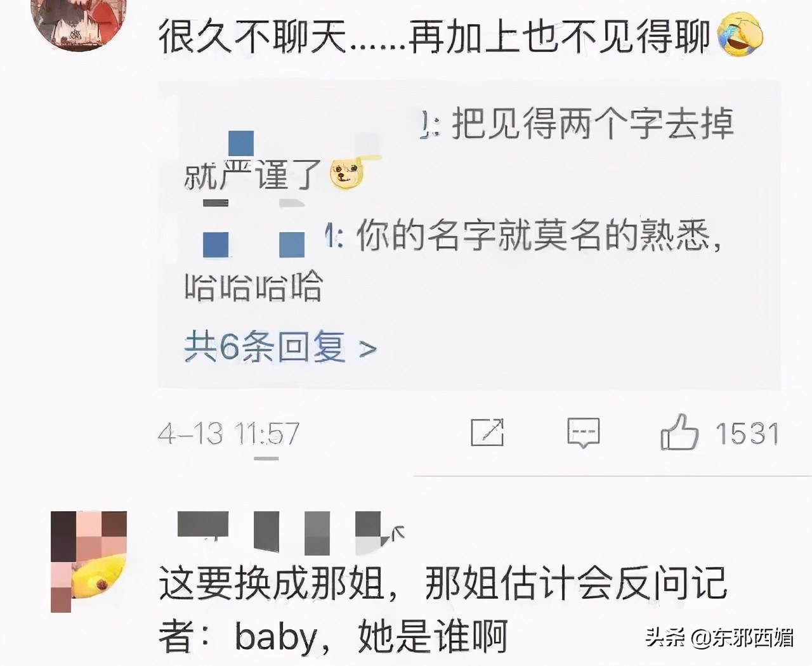Tap the crying-laughing emoji in top comment

coord(740,36)
